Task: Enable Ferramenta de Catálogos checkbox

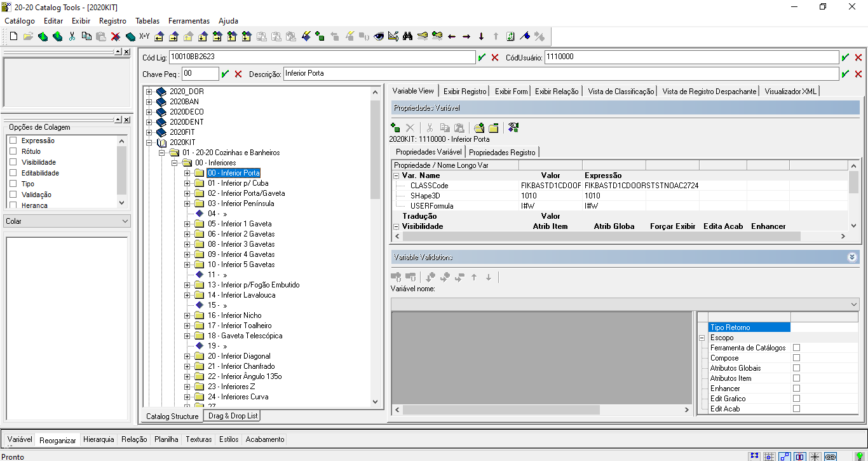Action: pyautogui.click(x=796, y=348)
